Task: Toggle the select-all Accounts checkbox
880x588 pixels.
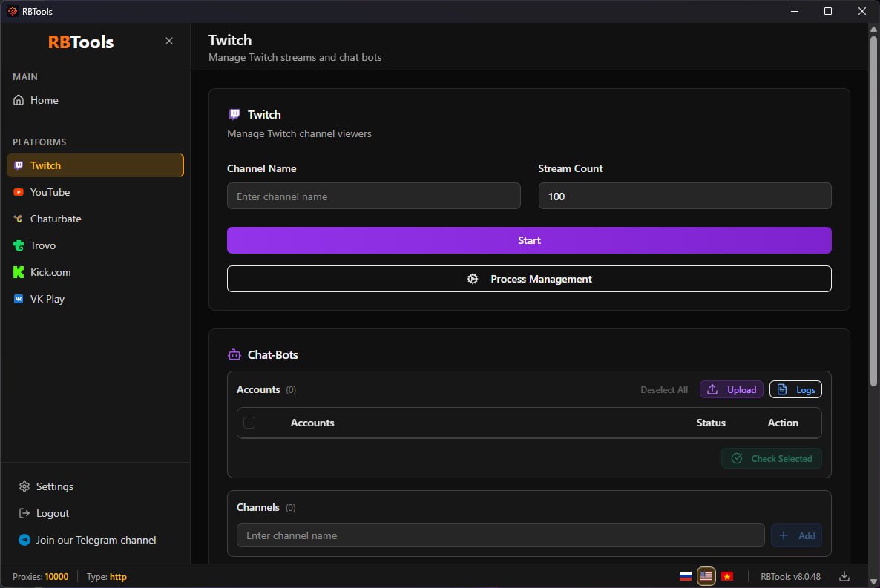Action: (x=249, y=423)
